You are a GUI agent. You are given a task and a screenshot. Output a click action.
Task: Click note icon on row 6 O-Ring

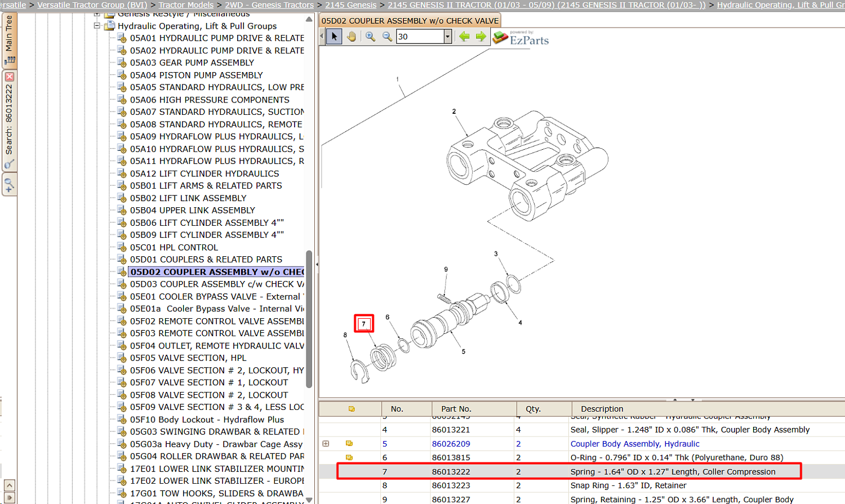pyautogui.click(x=349, y=457)
